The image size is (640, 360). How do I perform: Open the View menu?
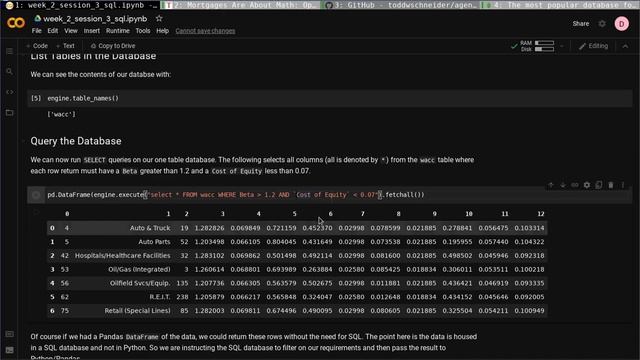coord(71,31)
